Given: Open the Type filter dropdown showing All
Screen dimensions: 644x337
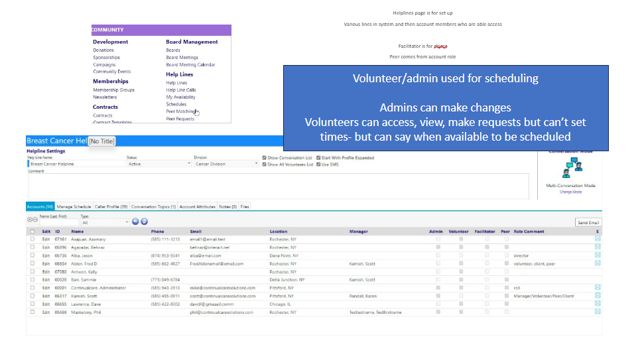Looking at the screenshot, I should (105, 223).
